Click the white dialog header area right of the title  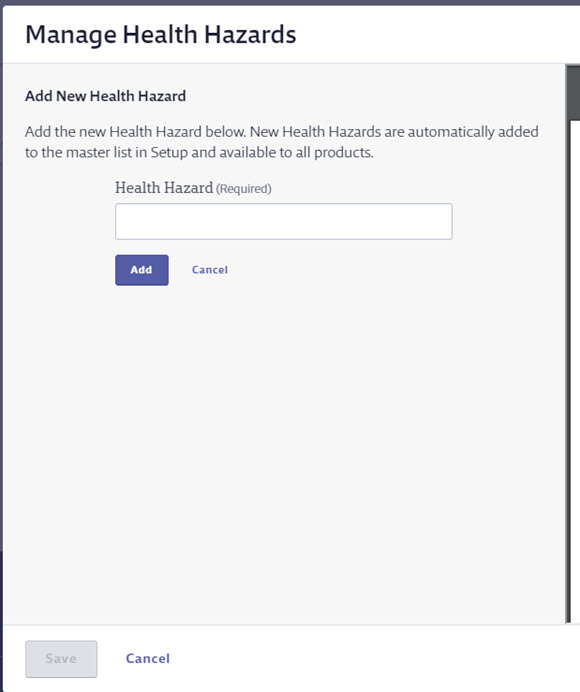[x=437, y=34]
